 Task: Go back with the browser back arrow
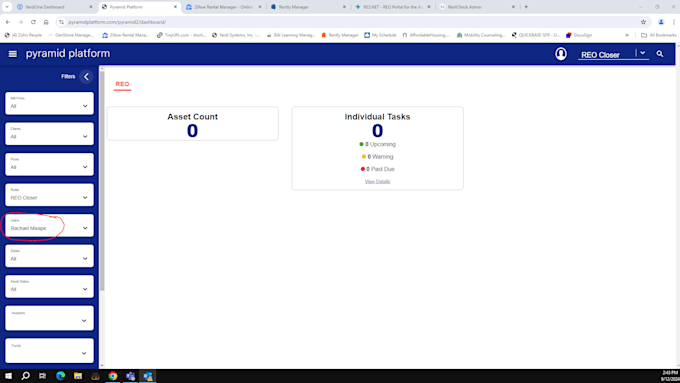pos(8,22)
